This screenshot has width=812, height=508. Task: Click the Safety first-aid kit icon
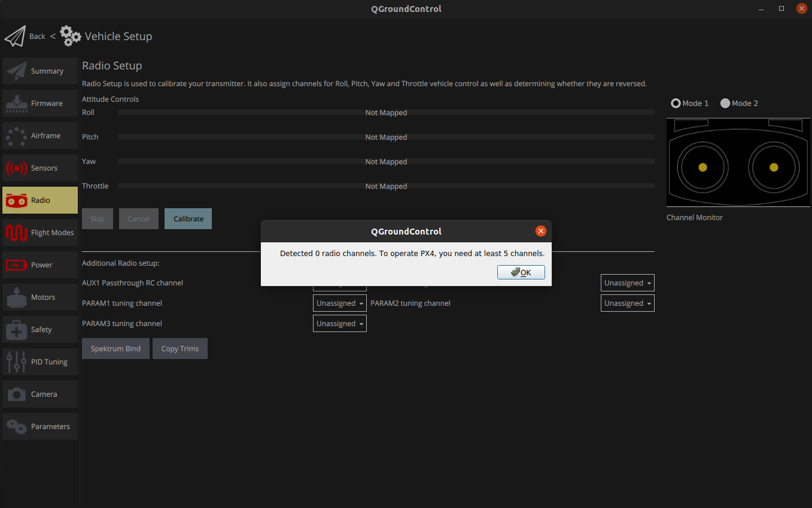[x=16, y=330]
